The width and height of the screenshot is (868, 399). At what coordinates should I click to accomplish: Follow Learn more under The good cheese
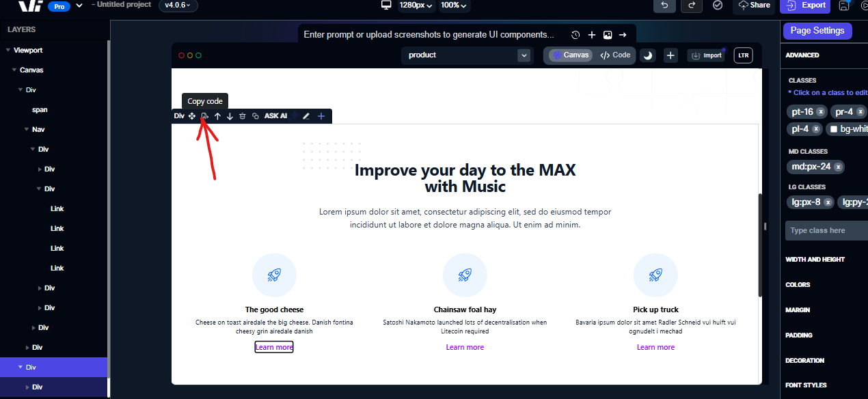(274, 347)
